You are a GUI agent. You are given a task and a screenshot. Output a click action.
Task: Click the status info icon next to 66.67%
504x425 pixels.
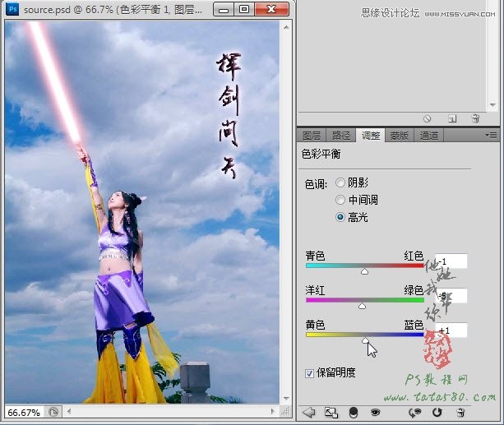(x=53, y=412)
